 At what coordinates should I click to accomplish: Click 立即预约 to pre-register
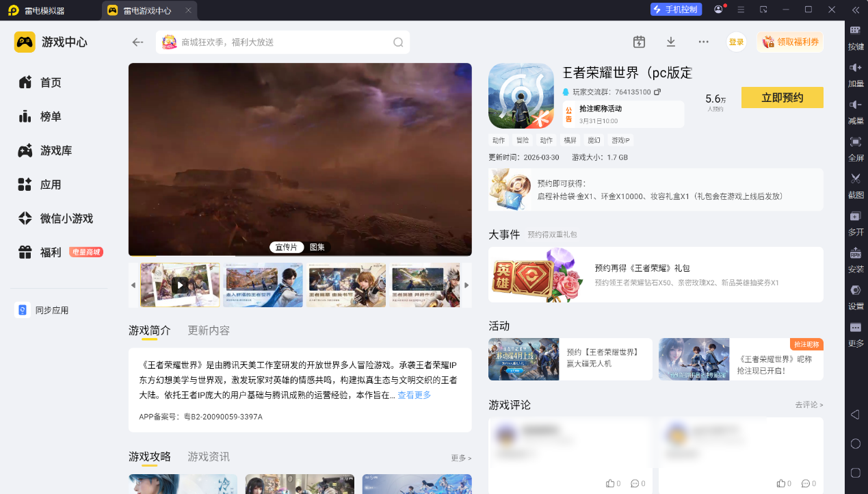click(782, 97)
